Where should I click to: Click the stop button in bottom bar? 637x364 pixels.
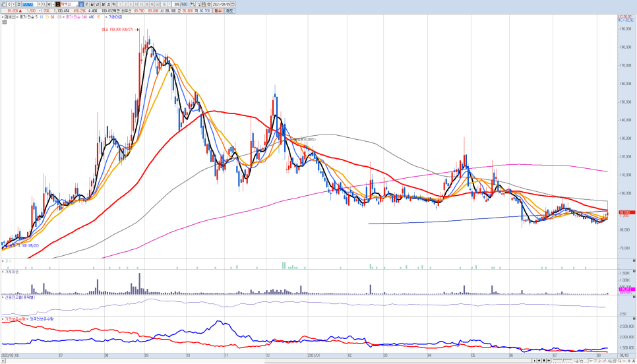(x=544, y=361)
